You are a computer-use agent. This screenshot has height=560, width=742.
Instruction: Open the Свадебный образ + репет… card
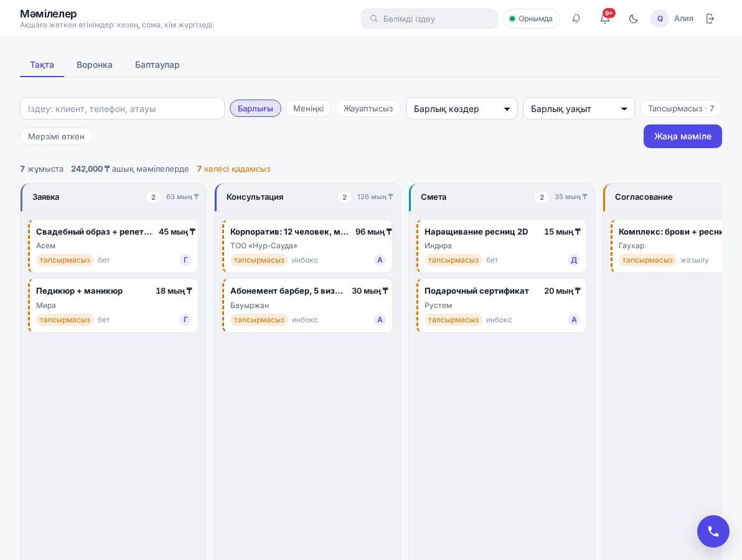pos(113,246)
